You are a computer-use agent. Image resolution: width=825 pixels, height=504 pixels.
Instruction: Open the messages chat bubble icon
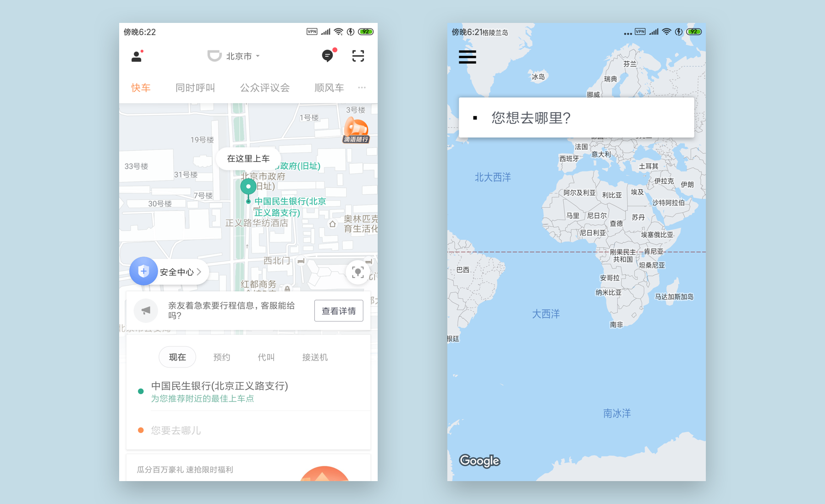328,55
